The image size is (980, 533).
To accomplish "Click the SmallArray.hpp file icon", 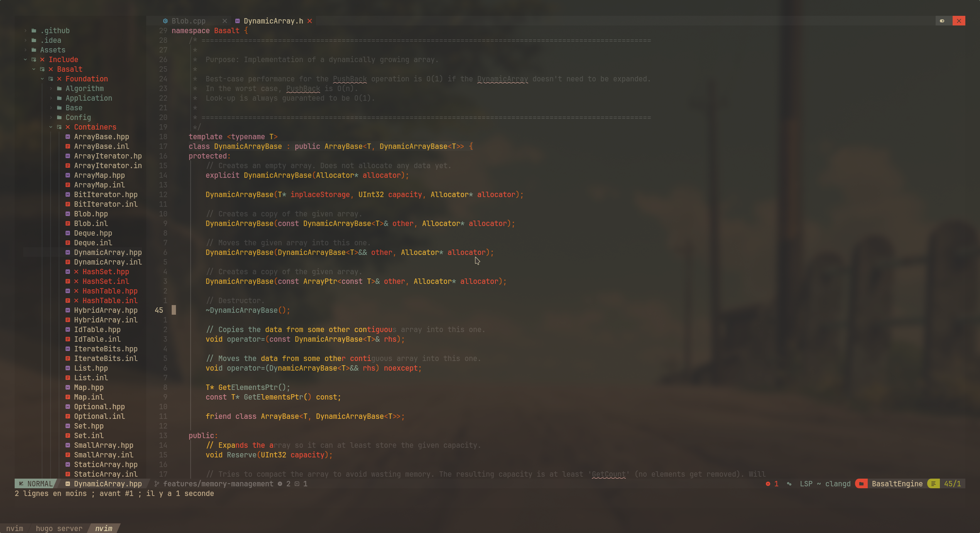I will 68,445.
